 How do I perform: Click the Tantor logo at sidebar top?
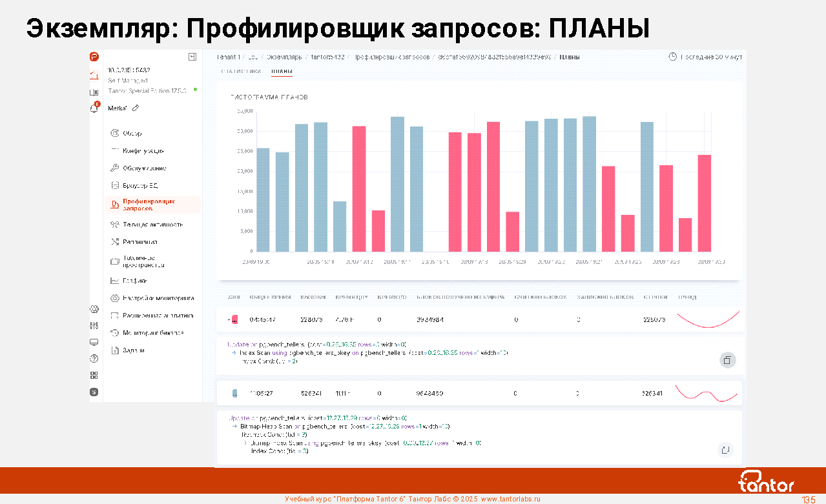tap(94, 57)
